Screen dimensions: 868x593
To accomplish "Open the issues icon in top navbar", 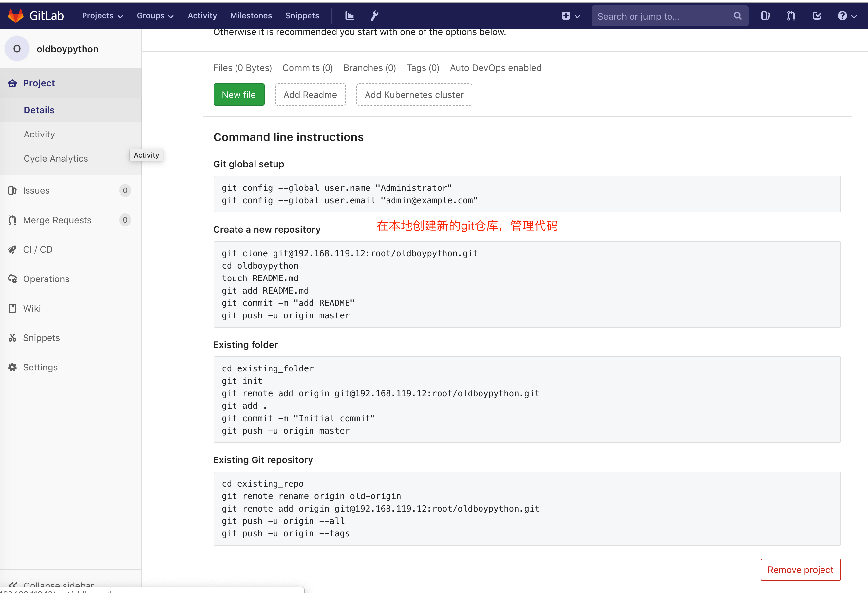I will coord(765,16).
